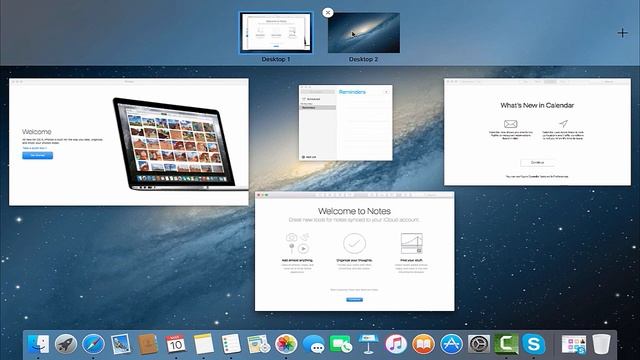640x360 pixels.
Task: Open Contacts book icon in Dock
Action: point(148,344)
